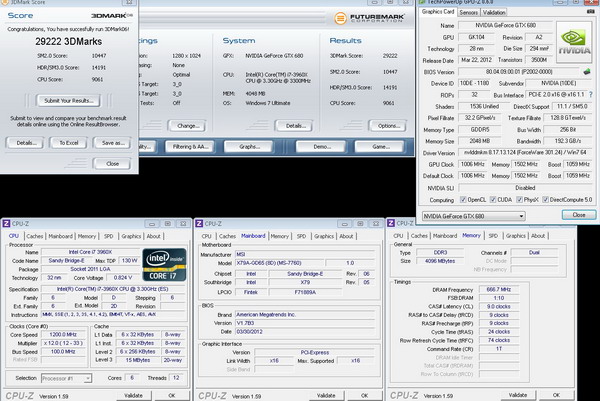This screenshot has width=600, height=401.
Task: Click OK in the CPU-Z Mainboard window
Action: 364,396
